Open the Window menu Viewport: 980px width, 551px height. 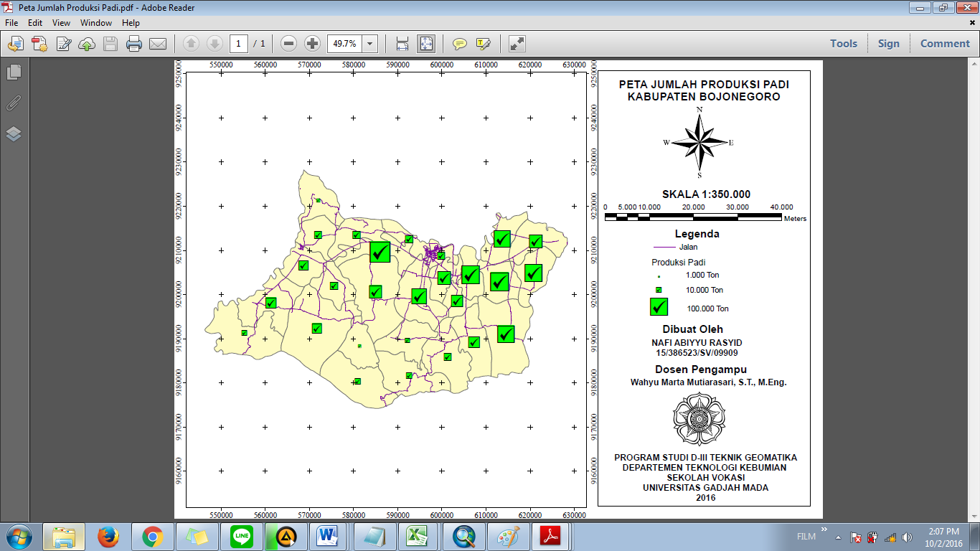[x=96, y=23]
